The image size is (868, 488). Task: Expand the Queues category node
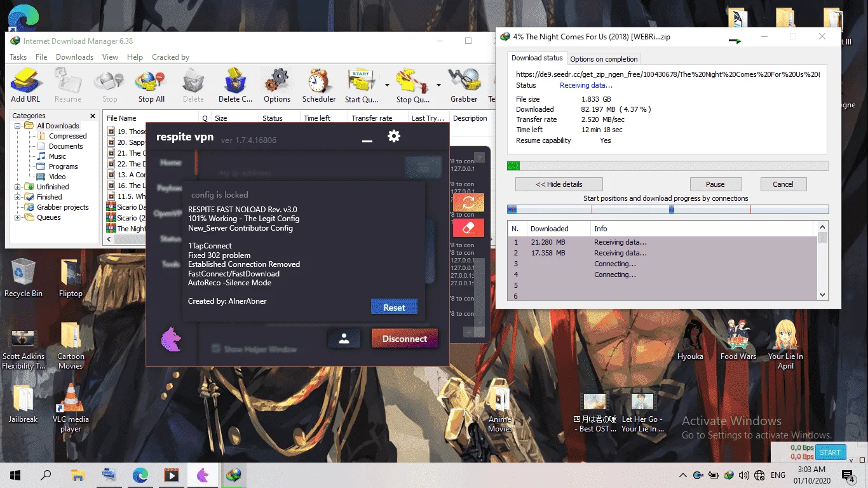click(x=18, y=217)
